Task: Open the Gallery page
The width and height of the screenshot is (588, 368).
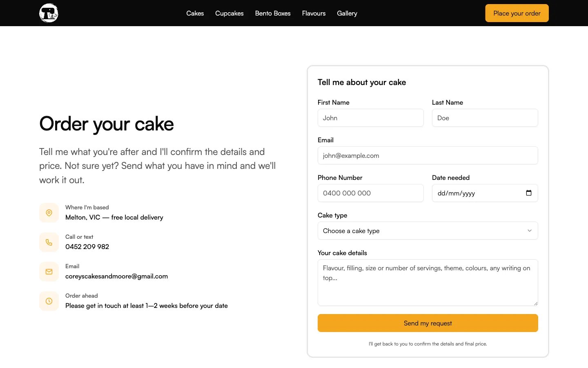Action: coord(347,13)
